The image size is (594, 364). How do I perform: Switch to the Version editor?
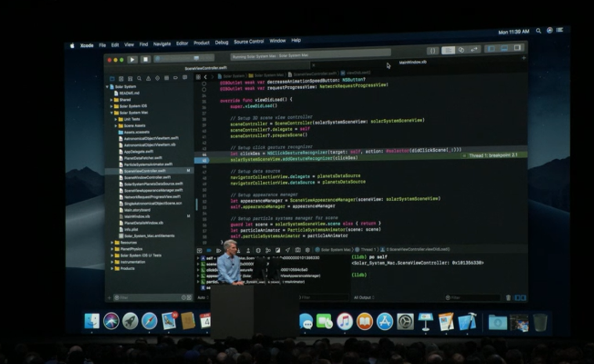pos(475,50)
